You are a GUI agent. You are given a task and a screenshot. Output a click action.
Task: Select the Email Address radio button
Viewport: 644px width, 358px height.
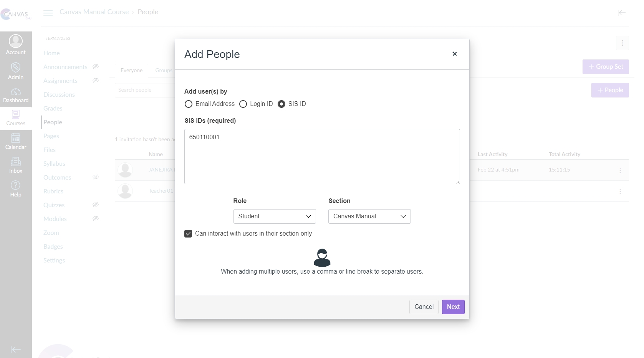click(x=189, y=104)
